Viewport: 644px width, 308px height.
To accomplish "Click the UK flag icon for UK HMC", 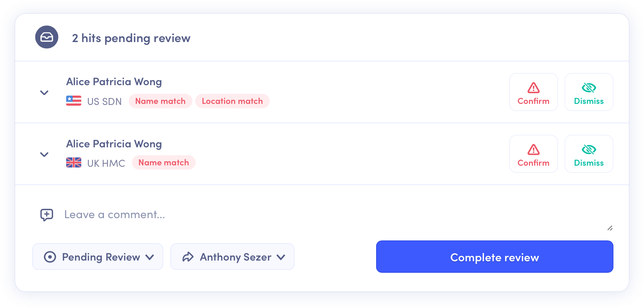I will click(74, 162).
